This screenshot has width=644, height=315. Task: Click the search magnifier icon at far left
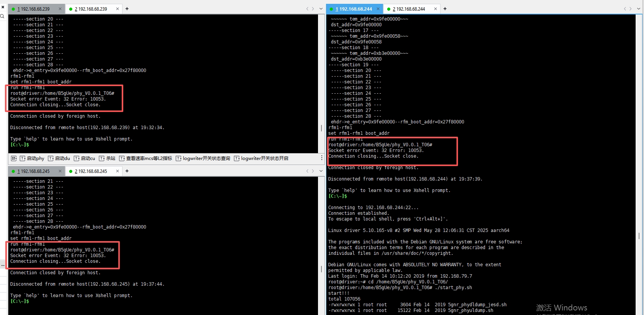(x=2, y=16)
